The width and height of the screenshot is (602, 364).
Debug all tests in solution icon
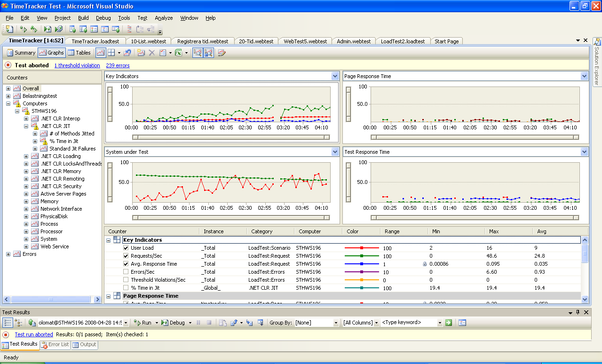(x=59, y=29)
